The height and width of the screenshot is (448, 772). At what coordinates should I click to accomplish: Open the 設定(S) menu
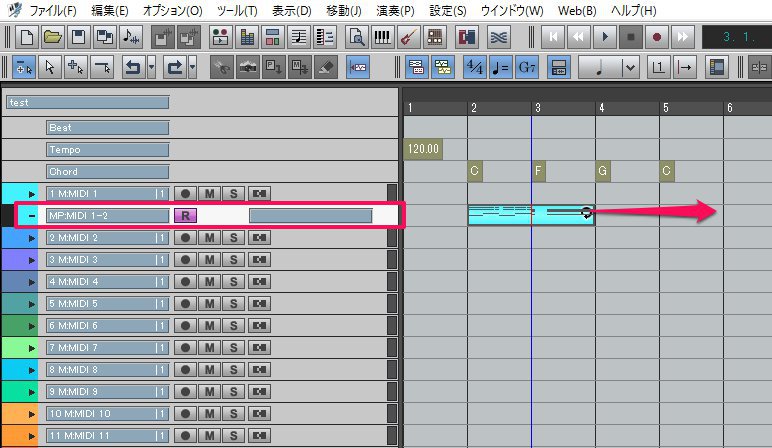coord(448,10)
